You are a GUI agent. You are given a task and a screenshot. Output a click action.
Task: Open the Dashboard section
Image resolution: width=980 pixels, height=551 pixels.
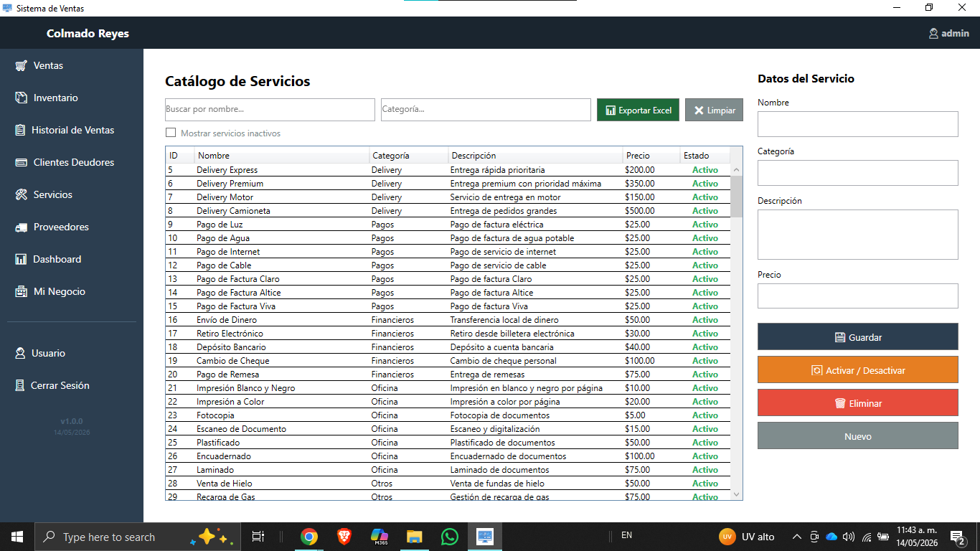pos(72,259)
